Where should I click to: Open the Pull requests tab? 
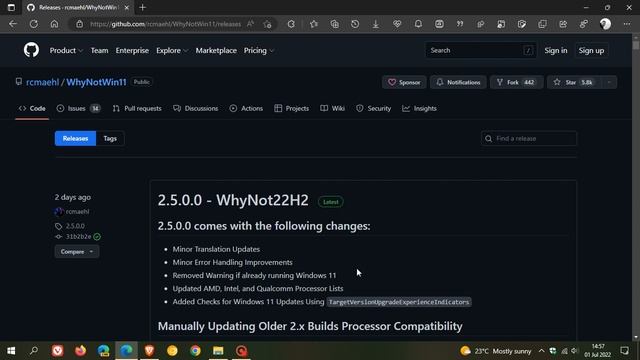click(x=137, y=108)
